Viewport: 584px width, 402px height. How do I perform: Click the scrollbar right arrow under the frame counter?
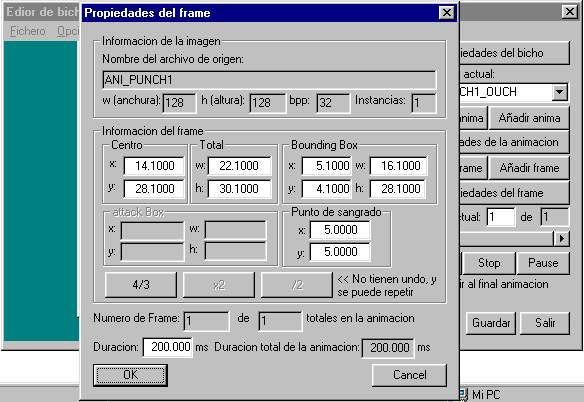562,238
